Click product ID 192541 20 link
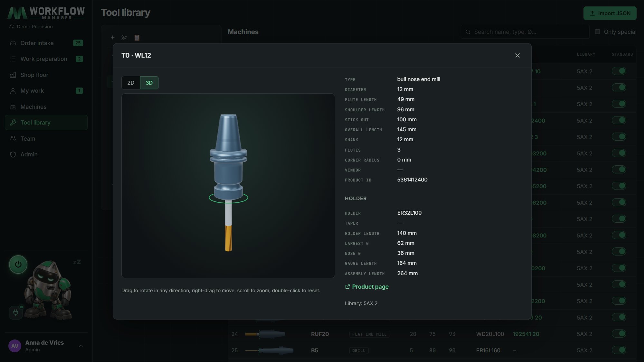The height and width of the screenshot is (362, 644). pyautogui.click(x=526, y=334)
